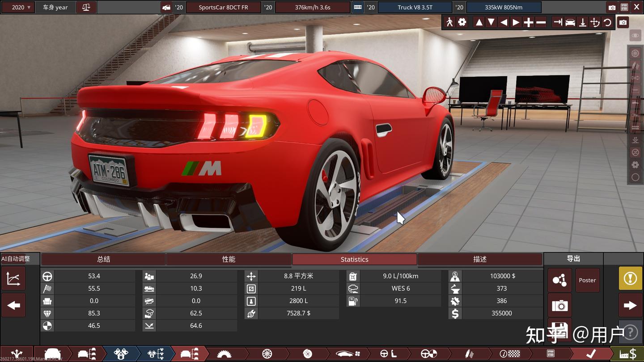Click the checkered flag stat icon
The image size is (644, 362).
click(47, 289)
